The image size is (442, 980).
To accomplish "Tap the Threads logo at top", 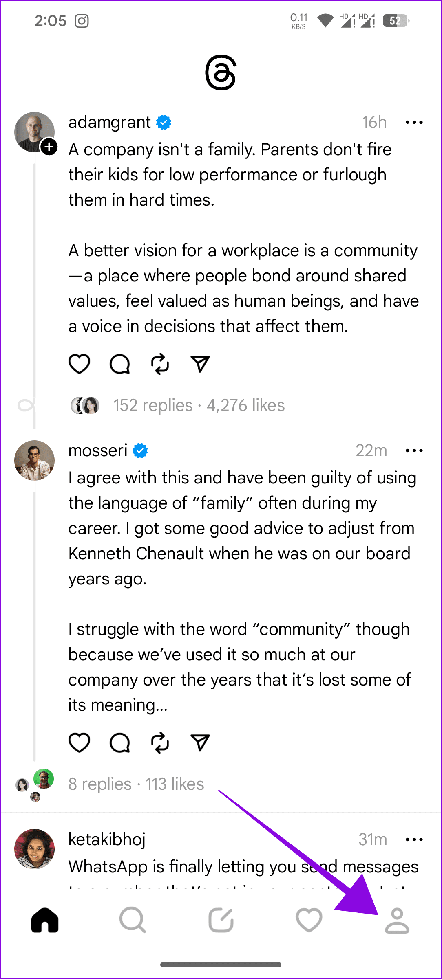I will [221, 73].
